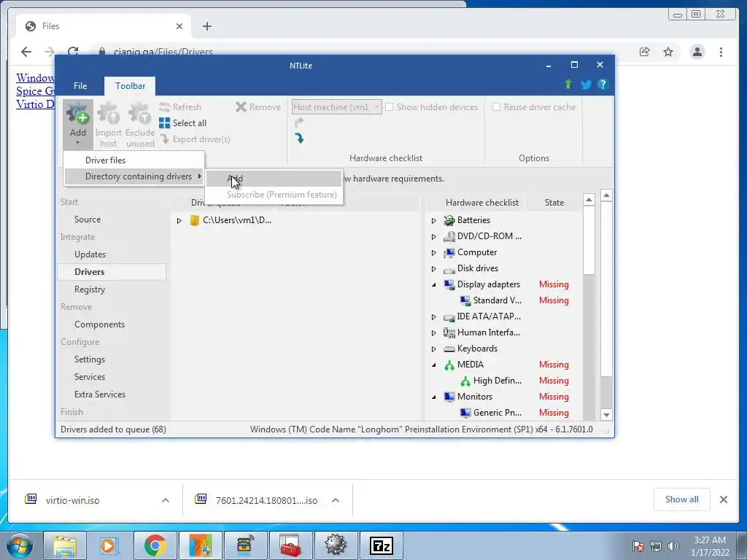Image resolution: width=747 pixels, height=560 pixels.
Task: Switch to the Toolbar tab
Action: (130, 86)
